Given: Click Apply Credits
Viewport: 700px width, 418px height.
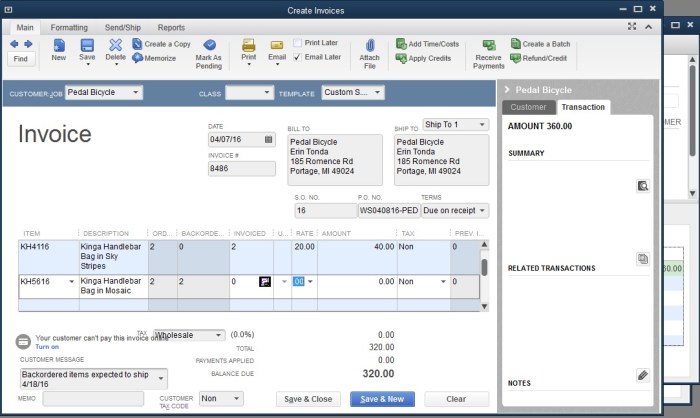Looking at the screenshot, I should click(423, 58).
